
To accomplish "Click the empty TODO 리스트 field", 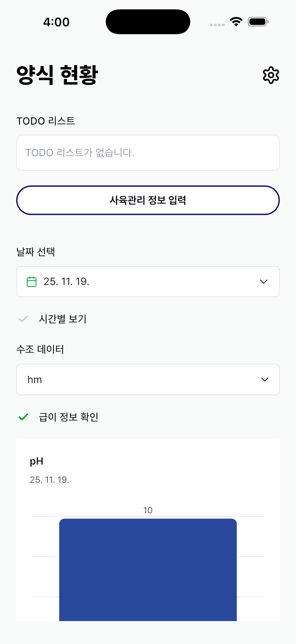I will [148, 152].
